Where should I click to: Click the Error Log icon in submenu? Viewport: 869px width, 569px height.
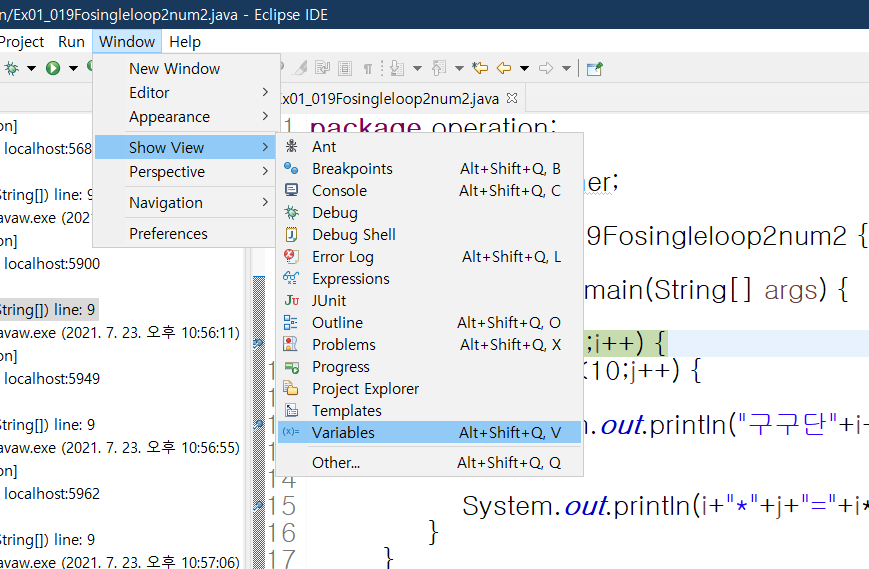click(x=291, y=257)
